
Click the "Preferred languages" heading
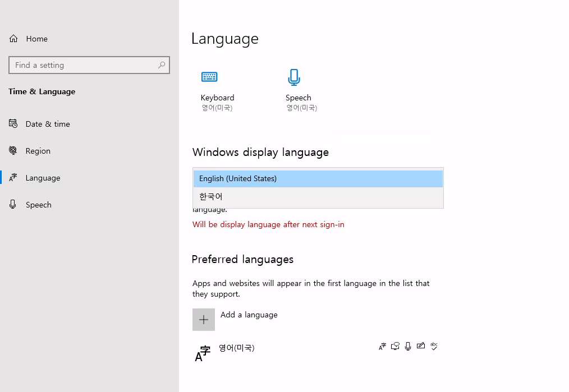(242, 260)
